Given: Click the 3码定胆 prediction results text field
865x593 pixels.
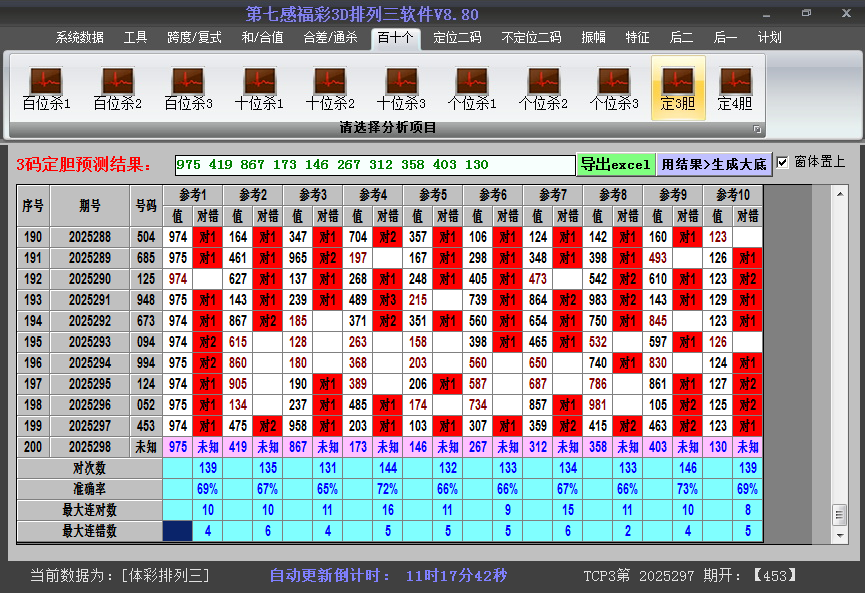Looking at the screenshot, I should (374, 165).
